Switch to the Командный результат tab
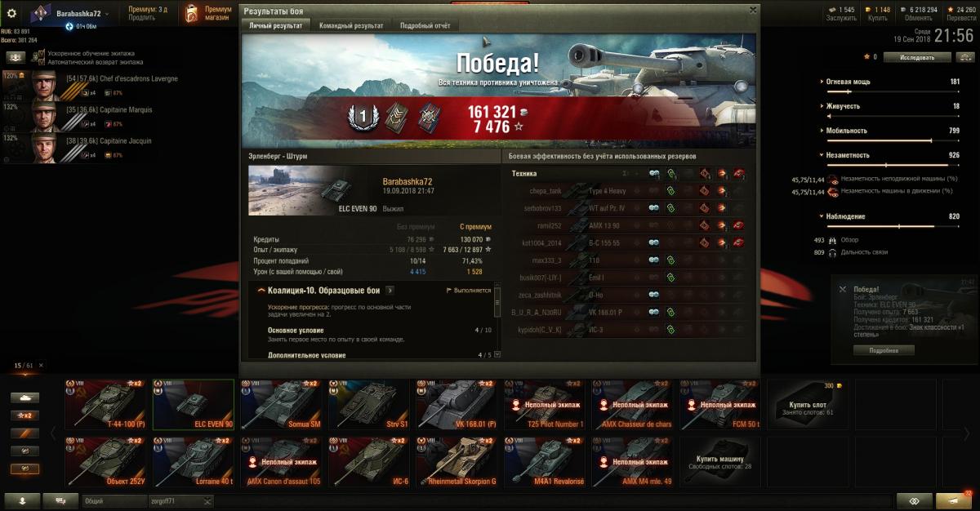This screenshot has width=980, height=511. tap(351, 25)
